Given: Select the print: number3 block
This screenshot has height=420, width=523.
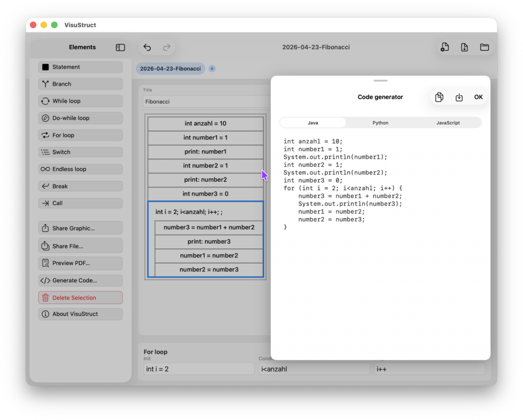Looking at the screenshot, I should coord(209,242).
